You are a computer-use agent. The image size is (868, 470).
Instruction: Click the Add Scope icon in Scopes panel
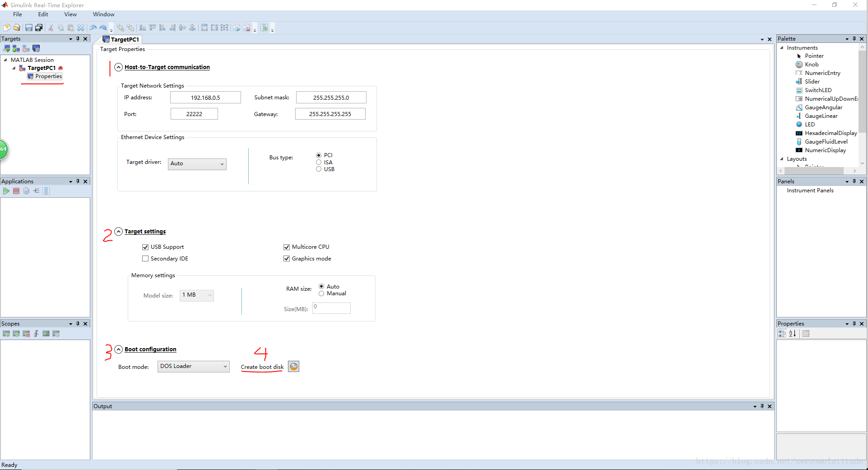tap(6, 334)
